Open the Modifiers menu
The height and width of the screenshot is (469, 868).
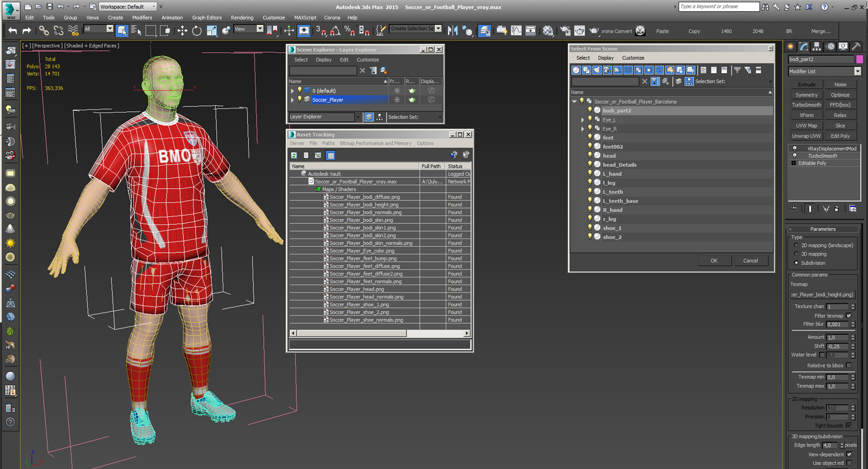pyautogui.click(x=142, y=18)
